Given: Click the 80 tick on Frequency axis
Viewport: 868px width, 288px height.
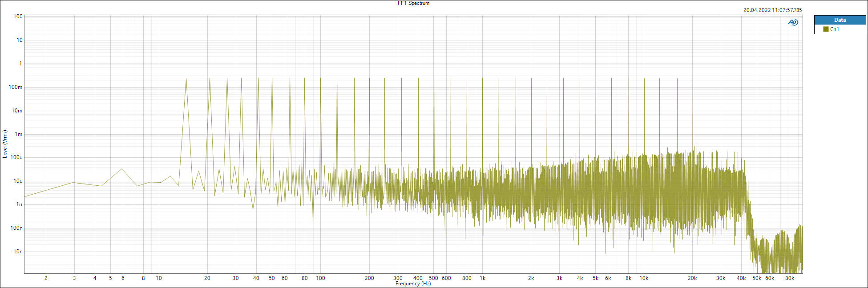Looking at the screenshot, I should (x=305, y=278).
